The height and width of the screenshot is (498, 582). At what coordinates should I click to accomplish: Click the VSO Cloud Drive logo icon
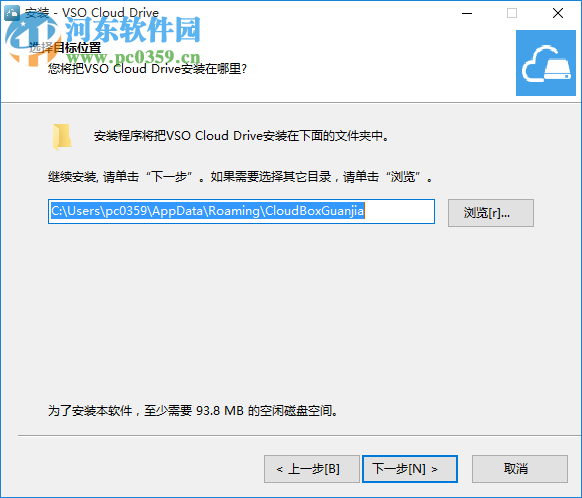pyautogui.click(x=545, y=63)
